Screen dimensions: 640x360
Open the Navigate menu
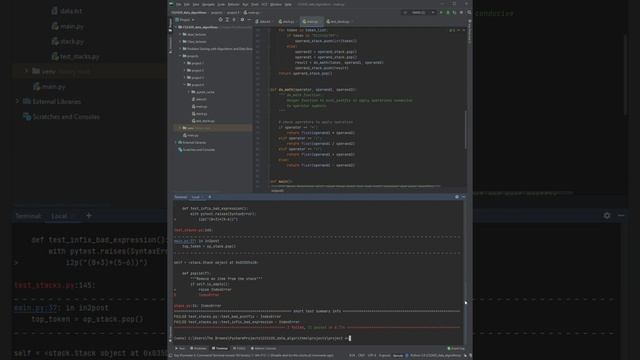coord(208,4)
